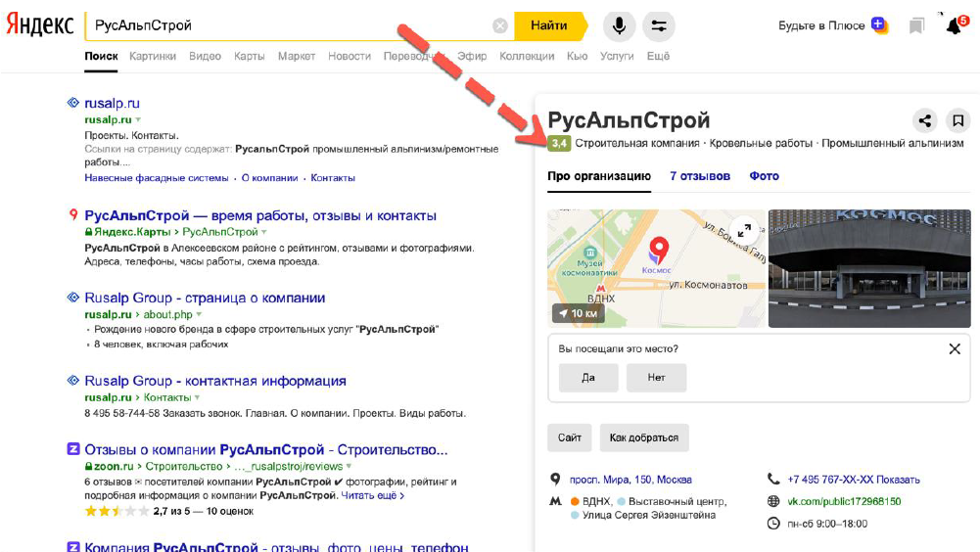
Task: Bookmark the РусАльпСтрой organization card
Action: pos(957,120)
